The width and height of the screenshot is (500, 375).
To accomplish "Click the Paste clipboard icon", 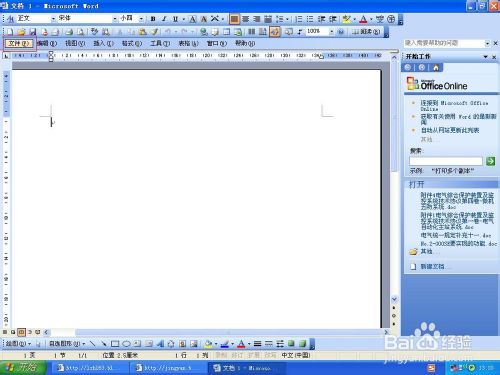I will pos(143,32).
